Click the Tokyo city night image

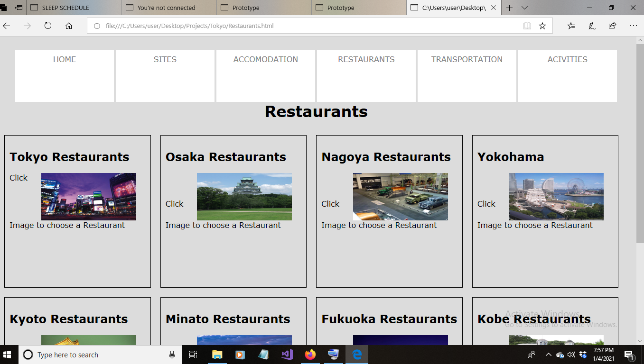pyautogui.click(x=89, y=197)
